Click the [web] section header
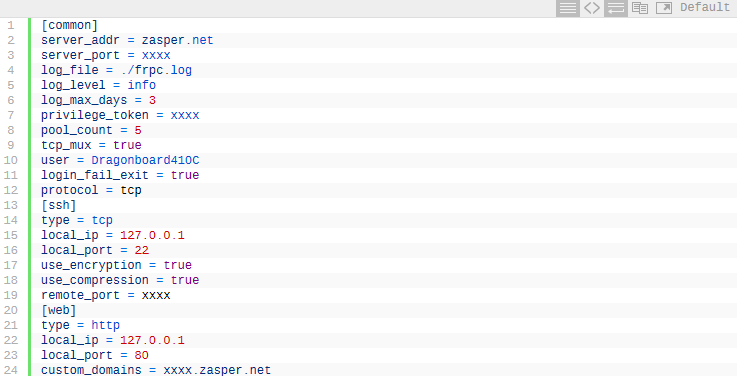Screen dimensions: 737x376 point(59,310)
